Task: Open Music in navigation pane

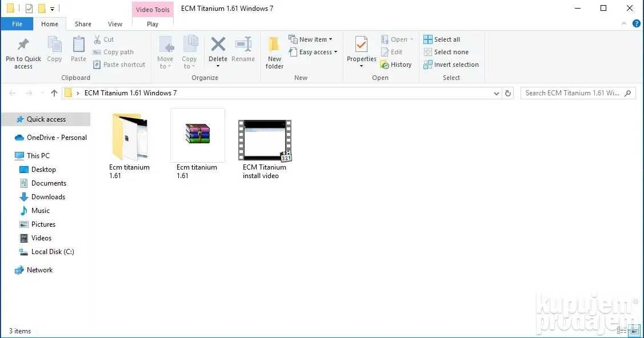Action: 35,211
